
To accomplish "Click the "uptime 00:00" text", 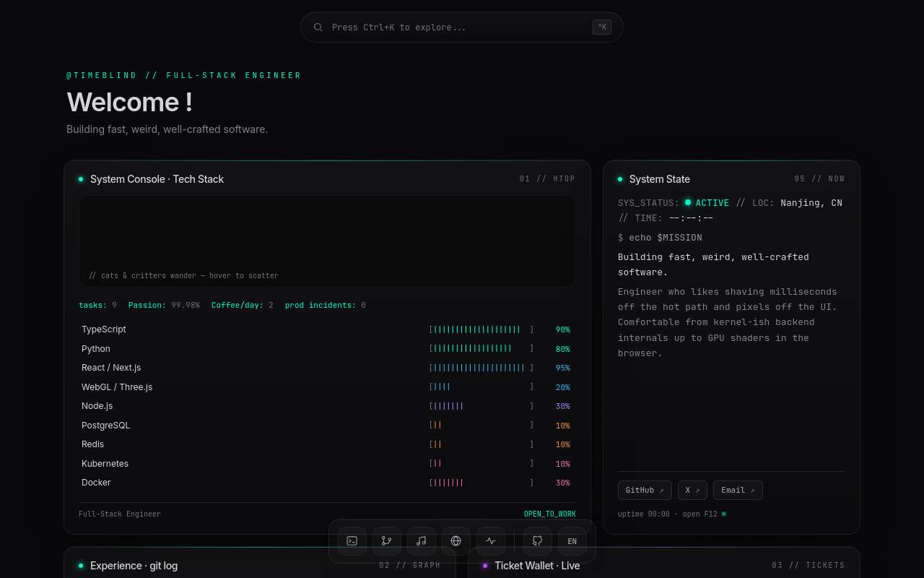I will click(x=643, y=514).
